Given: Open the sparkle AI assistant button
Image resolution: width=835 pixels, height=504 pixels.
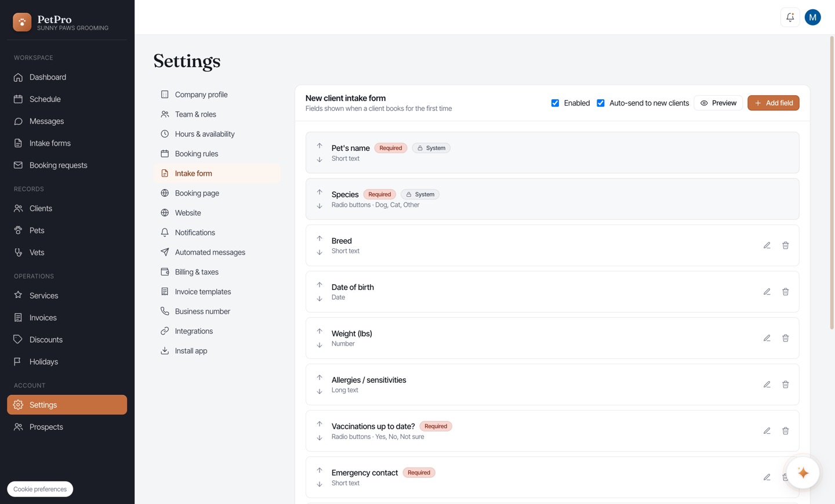Looking at the screenshot, I should pyautogui.click(x=803, y=473).
